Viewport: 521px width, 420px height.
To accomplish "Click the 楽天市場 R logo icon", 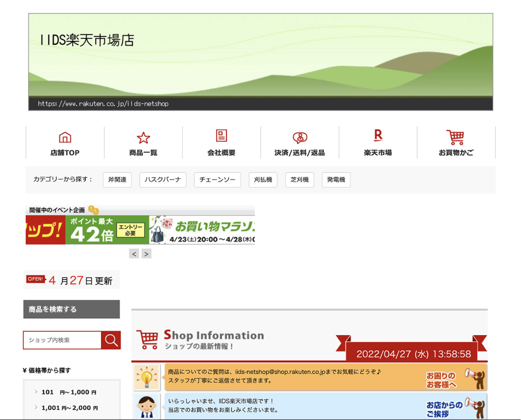I will (x=378, y=135).
